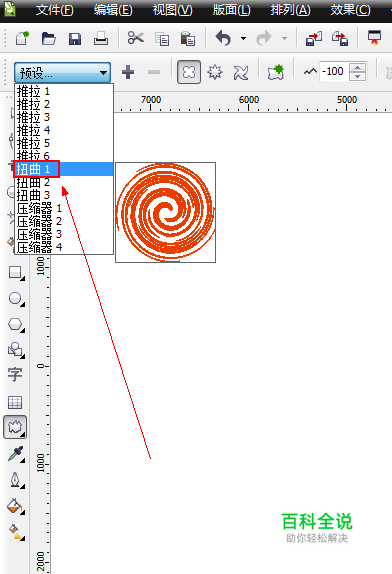
Task: Select the Ellipse tool
Action: coord(16,299)
